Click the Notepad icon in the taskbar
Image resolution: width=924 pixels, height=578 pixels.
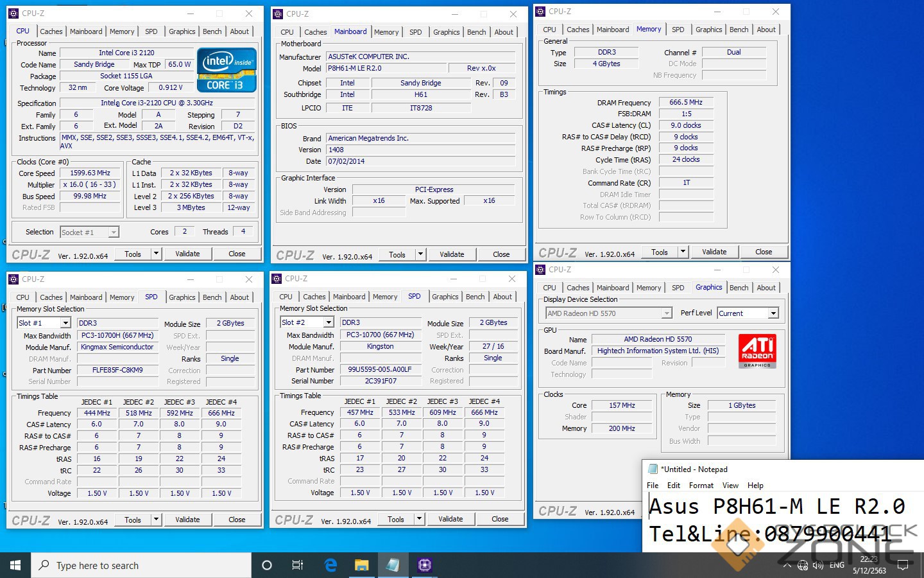(393, 565)
